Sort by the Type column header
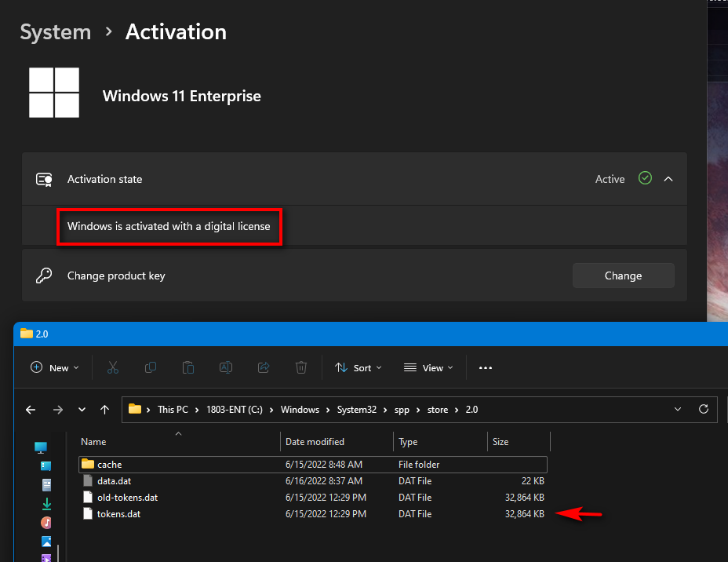Screen dimensions: 728x562 point(408,442)
